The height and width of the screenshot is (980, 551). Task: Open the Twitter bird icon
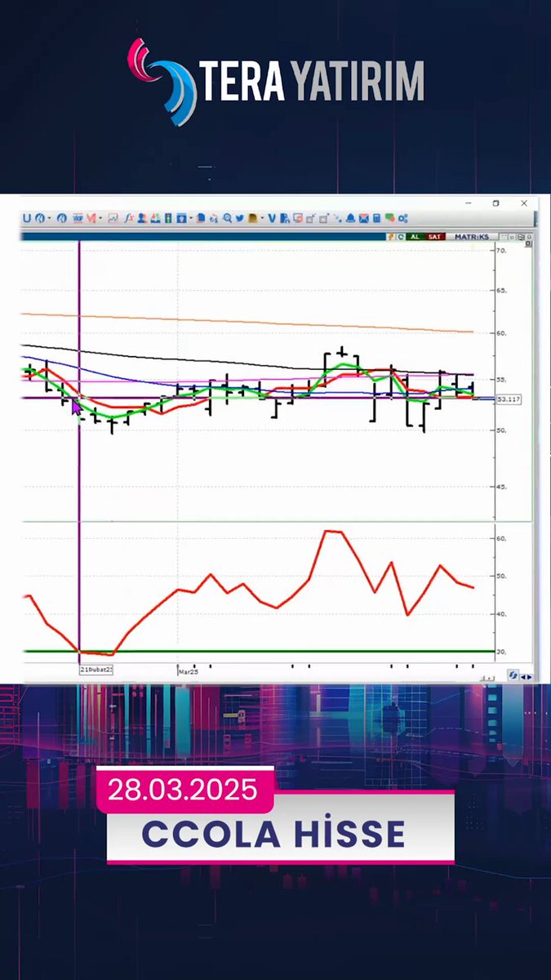coord(239,218)
